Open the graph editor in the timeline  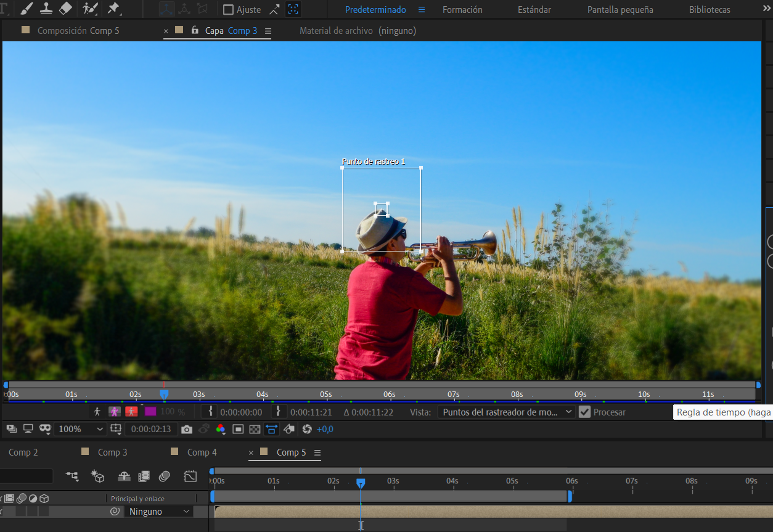190,476
